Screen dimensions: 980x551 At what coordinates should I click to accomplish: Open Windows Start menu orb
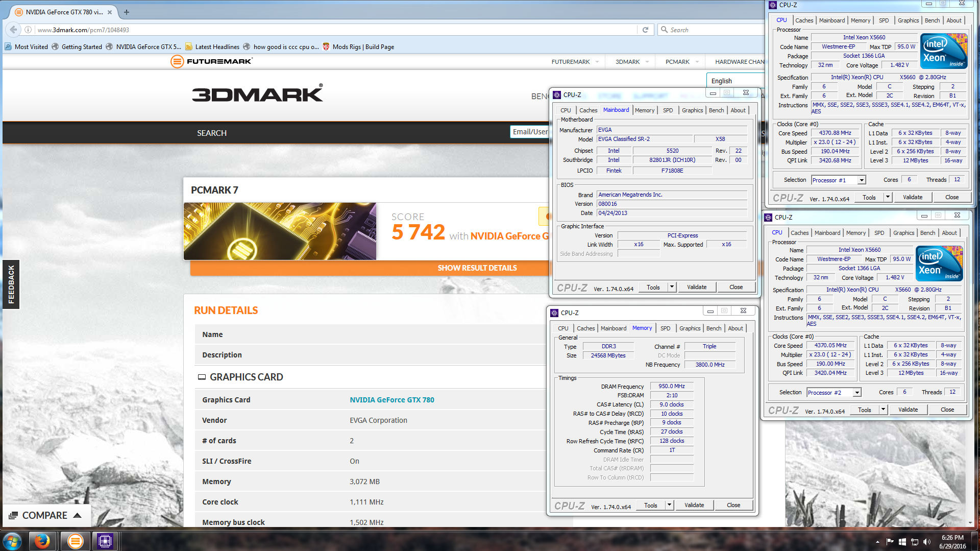point(12,541)
